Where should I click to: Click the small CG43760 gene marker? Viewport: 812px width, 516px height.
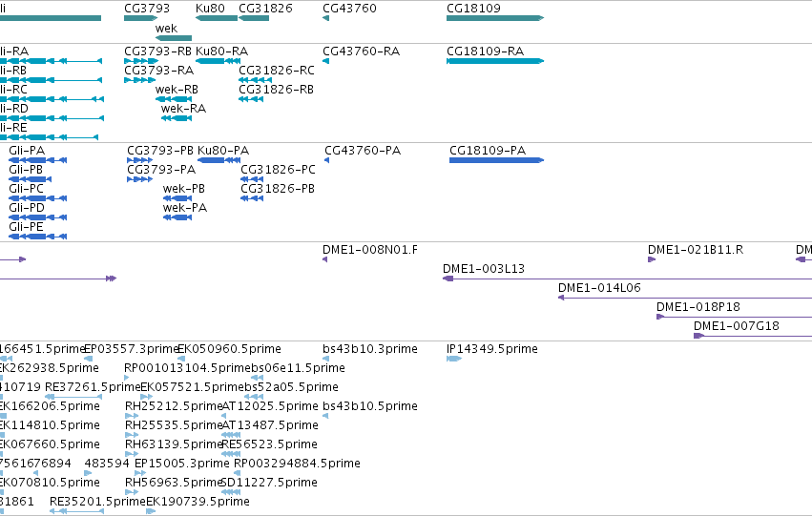click(325, 18)
